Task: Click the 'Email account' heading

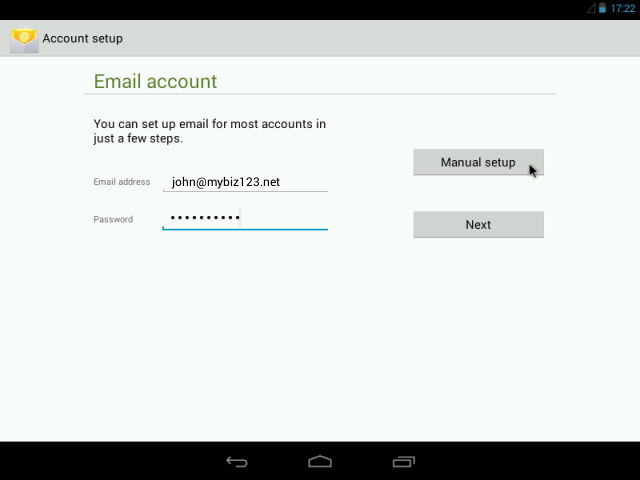Action: (x=156, y=81)
